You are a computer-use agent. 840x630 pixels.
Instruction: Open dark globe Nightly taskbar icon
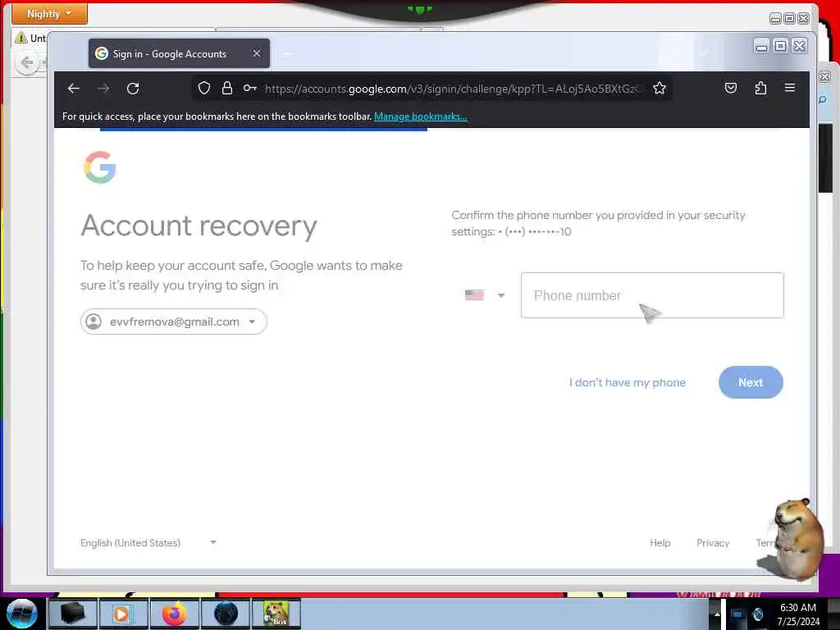coord(226,614)
